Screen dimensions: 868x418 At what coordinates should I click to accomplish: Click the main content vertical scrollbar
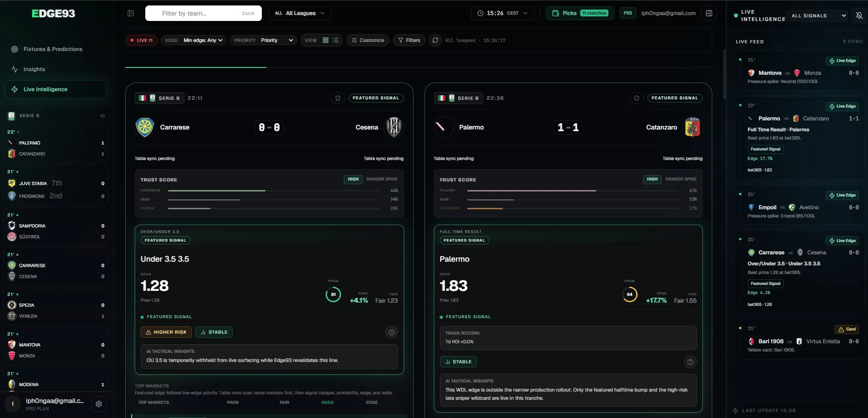tap(724, 74)
